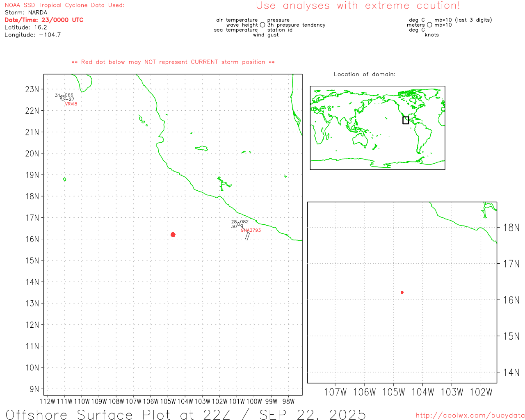Click the 16N latitude label on main map
This screenshot has height=420, width=525.
(x=32, y=239)
